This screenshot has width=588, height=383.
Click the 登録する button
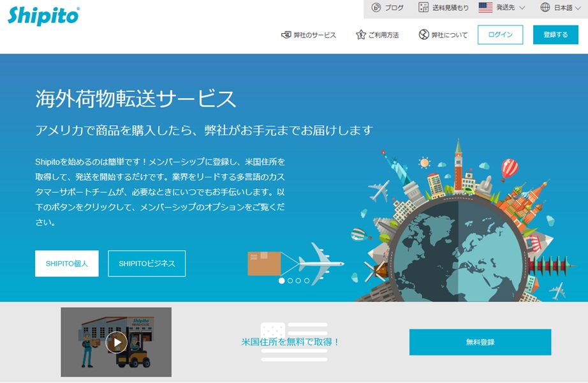click(555, 34)
